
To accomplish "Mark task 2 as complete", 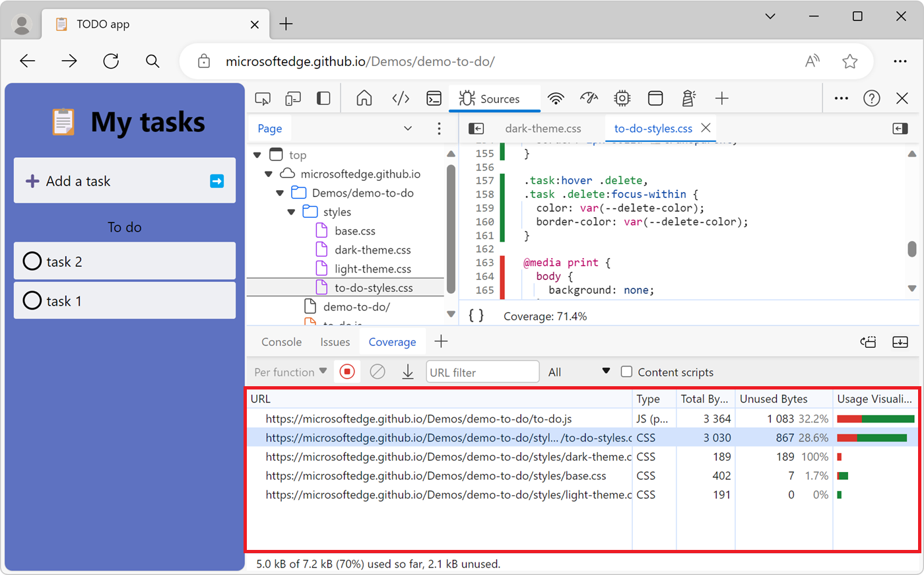I will 32,261.
